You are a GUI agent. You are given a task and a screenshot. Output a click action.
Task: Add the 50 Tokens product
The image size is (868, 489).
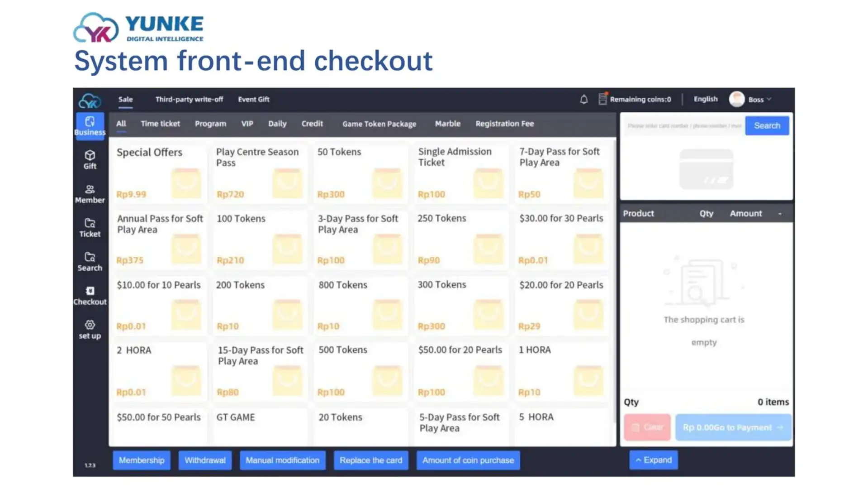point(360,173)
